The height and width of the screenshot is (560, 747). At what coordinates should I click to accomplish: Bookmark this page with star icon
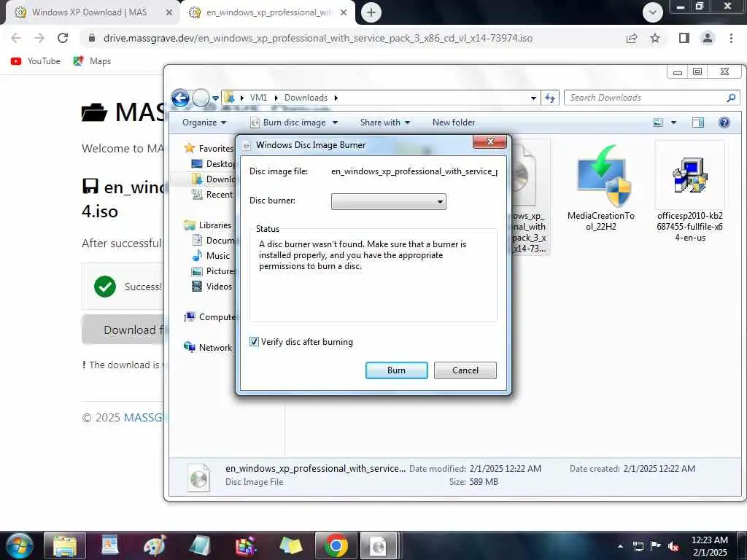tap(655, 38)
